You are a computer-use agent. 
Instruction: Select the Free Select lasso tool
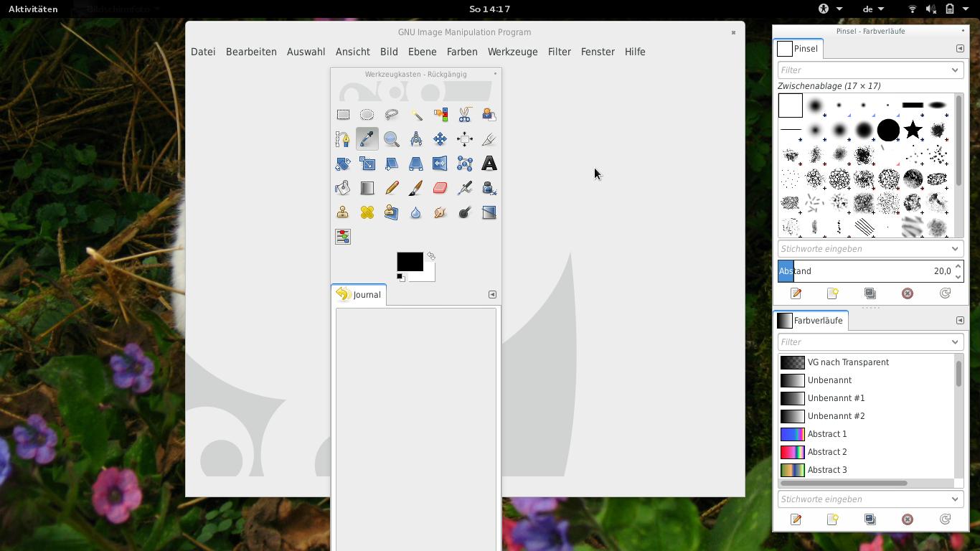[x=392, y=115]
